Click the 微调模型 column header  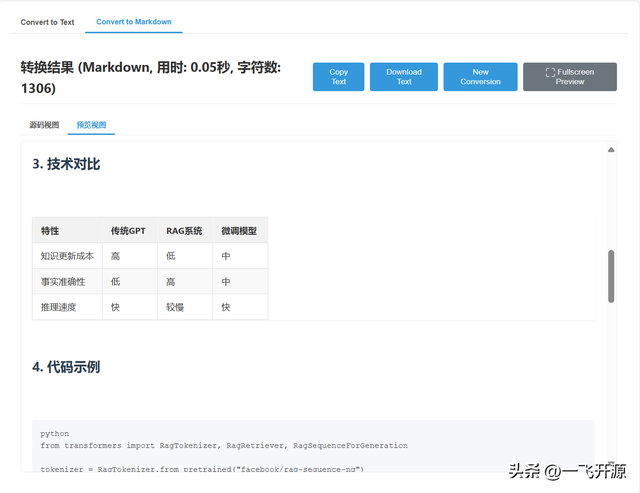[239, 231]
